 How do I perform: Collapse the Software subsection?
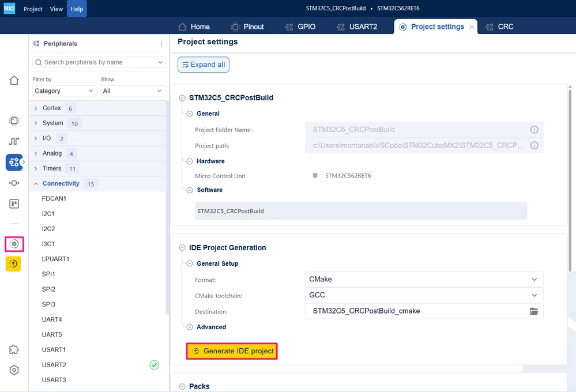(190, 190)
